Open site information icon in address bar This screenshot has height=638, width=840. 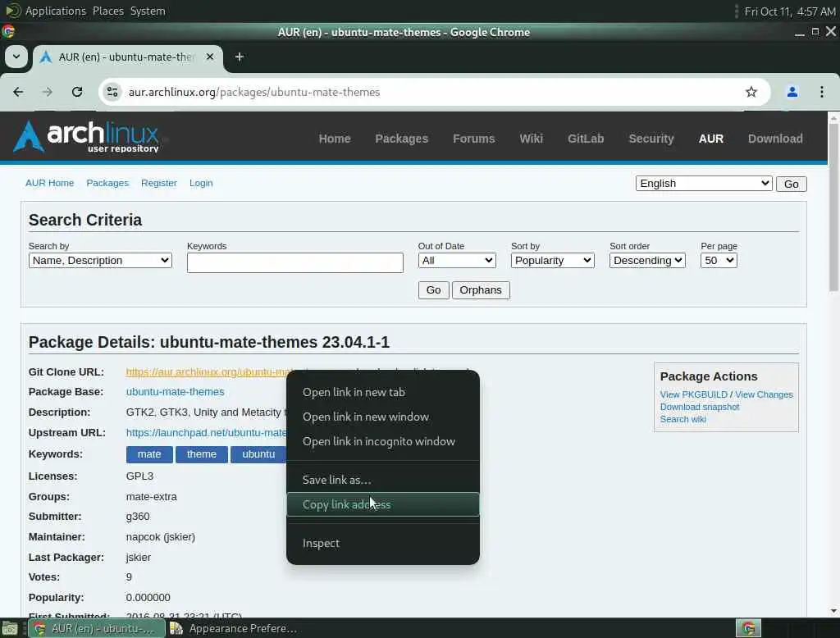pyautogui.click(x=112, y=92)
